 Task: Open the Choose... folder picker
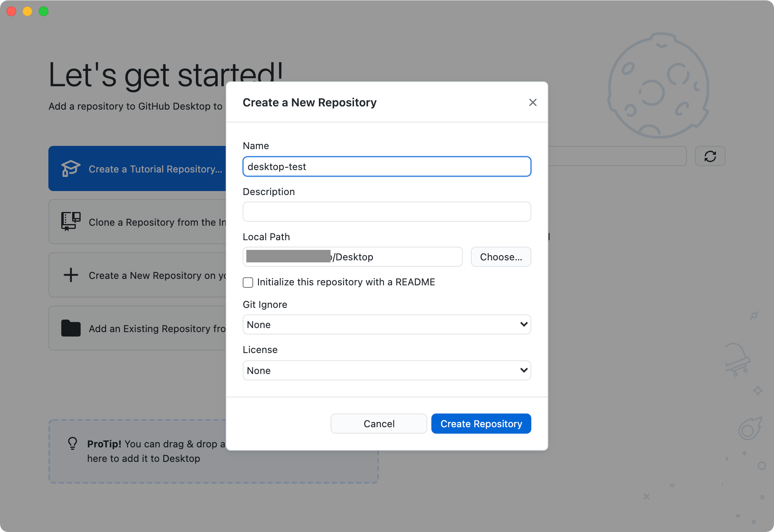click(x=501, y=257)
